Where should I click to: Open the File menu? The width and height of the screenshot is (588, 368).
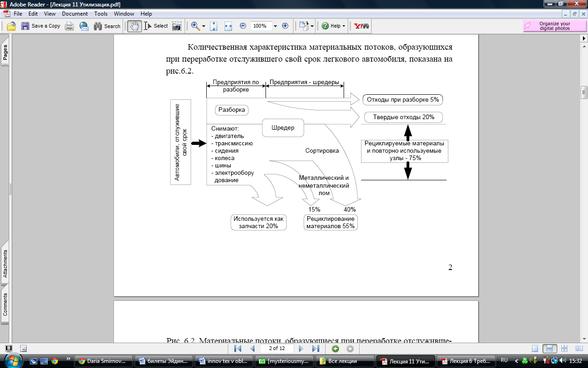[18, 14]
